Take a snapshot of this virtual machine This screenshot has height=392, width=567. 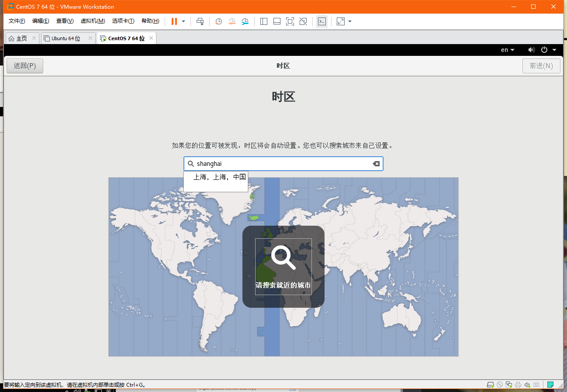[x=219, y=21]
